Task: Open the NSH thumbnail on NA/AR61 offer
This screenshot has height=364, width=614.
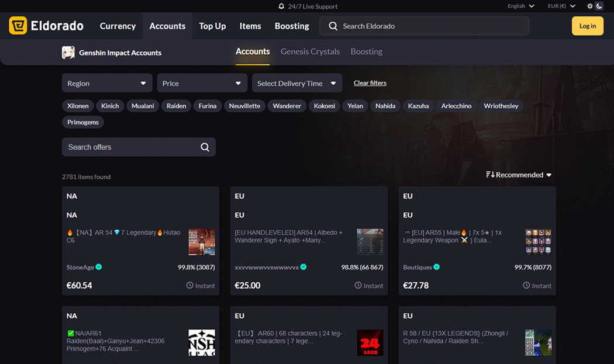Action: [x=202, y=342]
